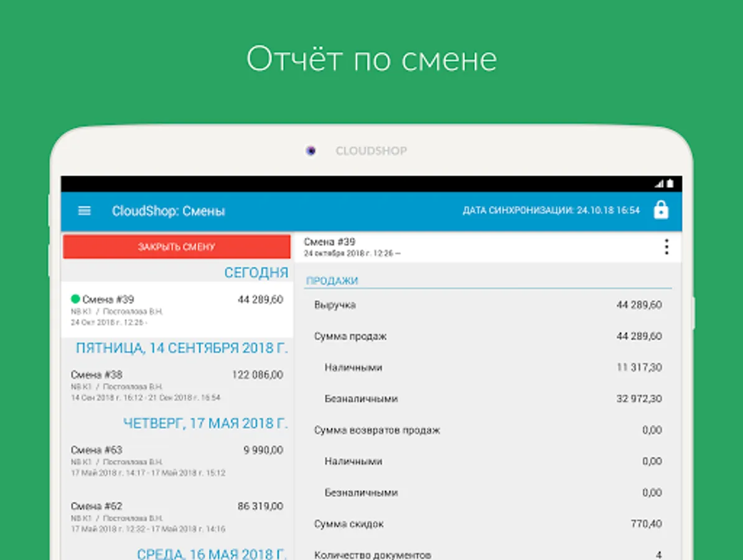Click the Продажи section heading
Image resolution: width=743 pixels, height=560 pixels.
tap(332, 281)
